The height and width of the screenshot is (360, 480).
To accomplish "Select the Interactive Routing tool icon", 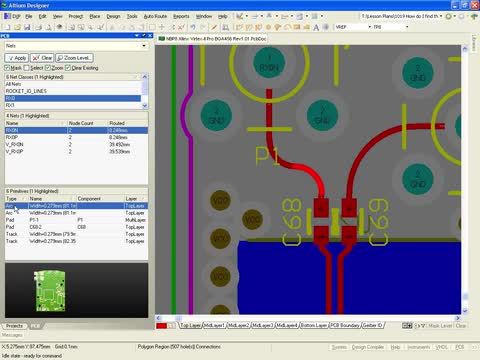I will click(x=239, y=27).
